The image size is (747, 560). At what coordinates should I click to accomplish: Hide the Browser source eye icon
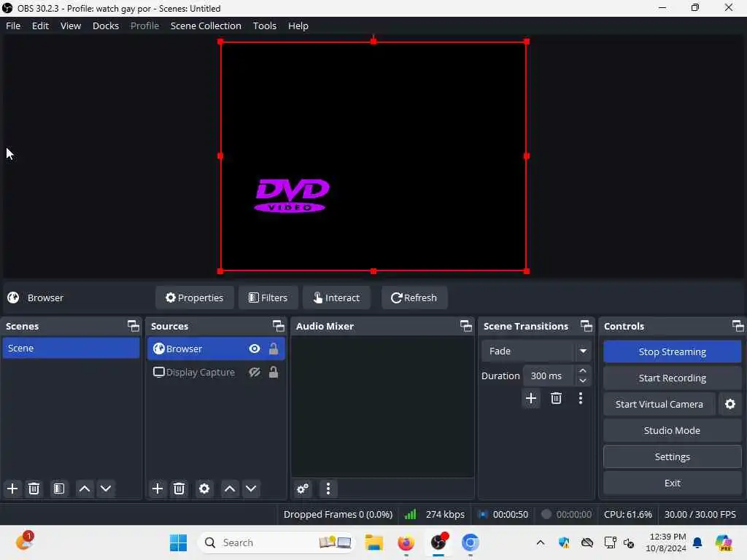point(255,349)
